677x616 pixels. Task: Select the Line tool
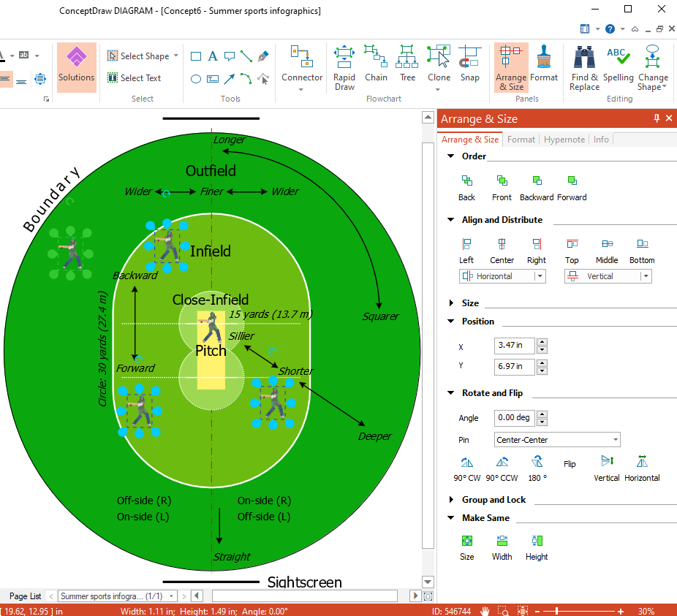[x=246, y=56]
